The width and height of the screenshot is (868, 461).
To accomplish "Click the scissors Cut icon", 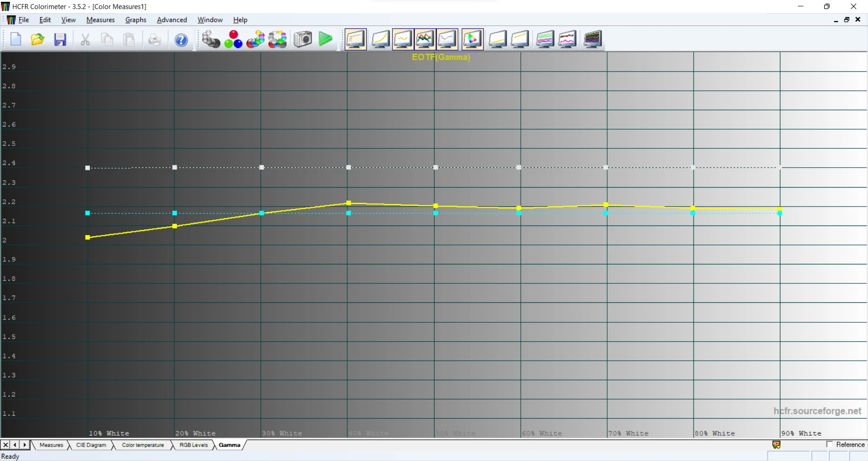I will [x=85, y=39].
